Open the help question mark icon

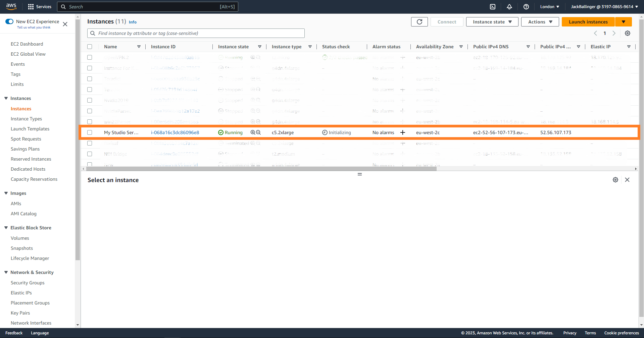click(526, 7)
